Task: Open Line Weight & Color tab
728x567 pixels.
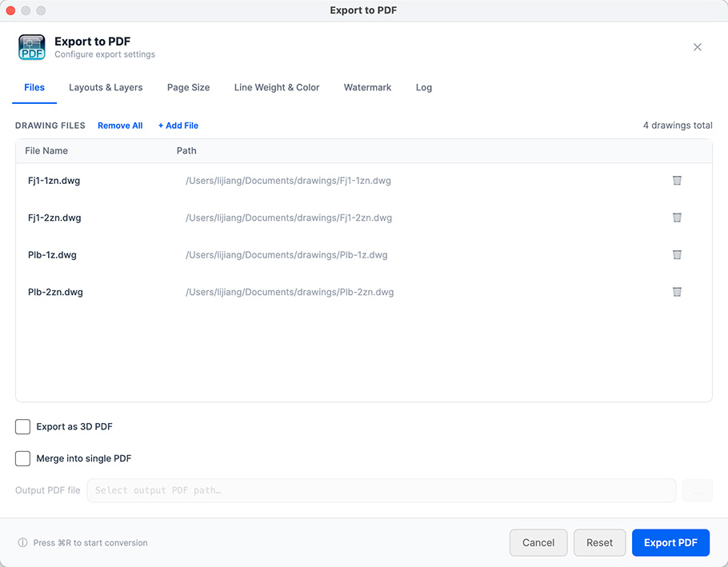Action: [277, 88]
